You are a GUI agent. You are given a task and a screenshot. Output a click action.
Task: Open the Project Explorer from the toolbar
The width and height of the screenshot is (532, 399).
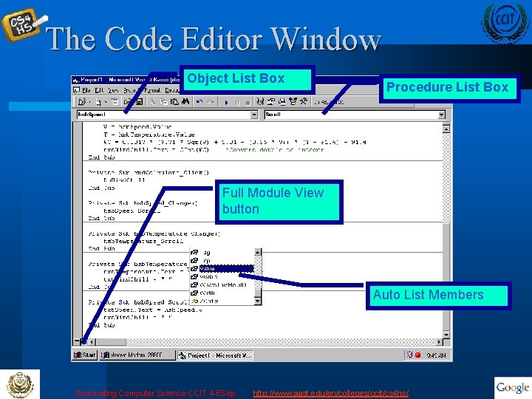click(x=261, y=101)
